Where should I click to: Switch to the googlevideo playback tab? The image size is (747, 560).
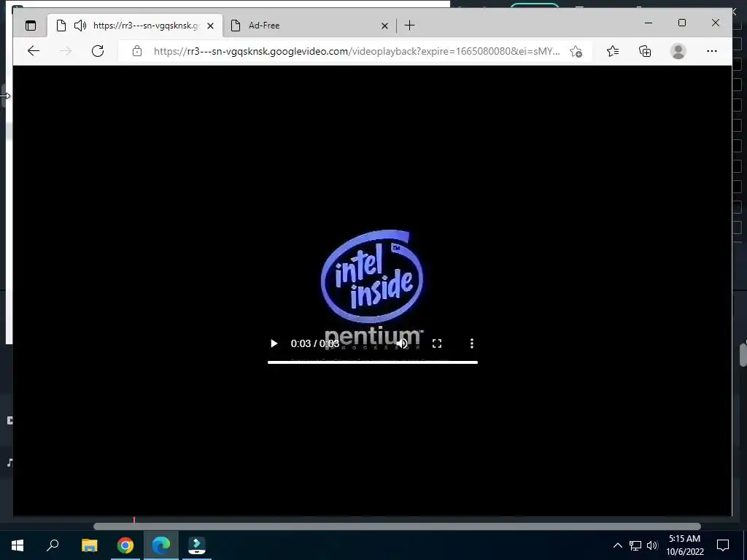(135, 26)
